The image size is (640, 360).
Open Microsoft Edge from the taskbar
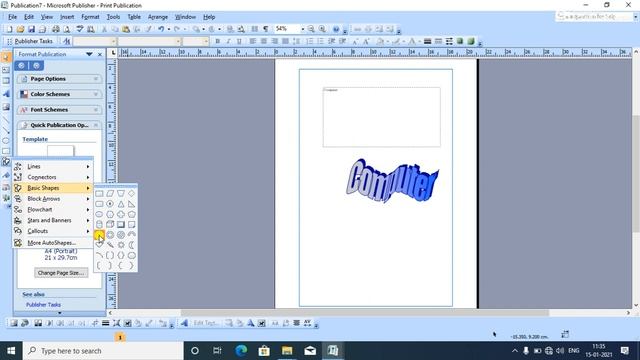pyautogui.click(x=241, y=351)
